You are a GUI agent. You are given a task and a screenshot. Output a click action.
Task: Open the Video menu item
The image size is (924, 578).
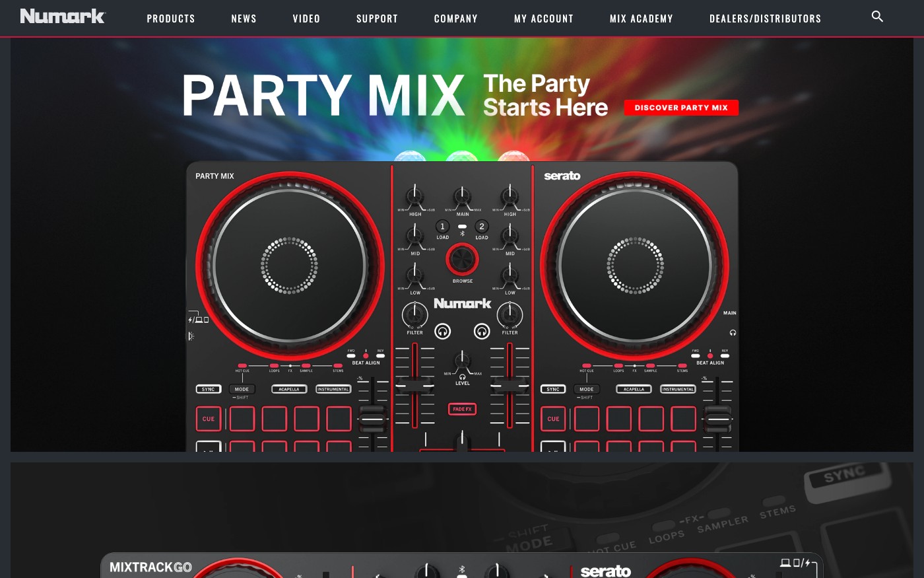click(306, 18)
